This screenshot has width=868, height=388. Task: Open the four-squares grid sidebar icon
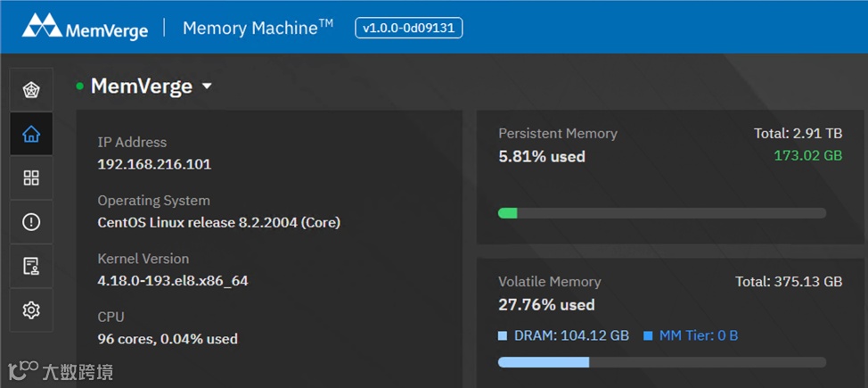point(31,177)
